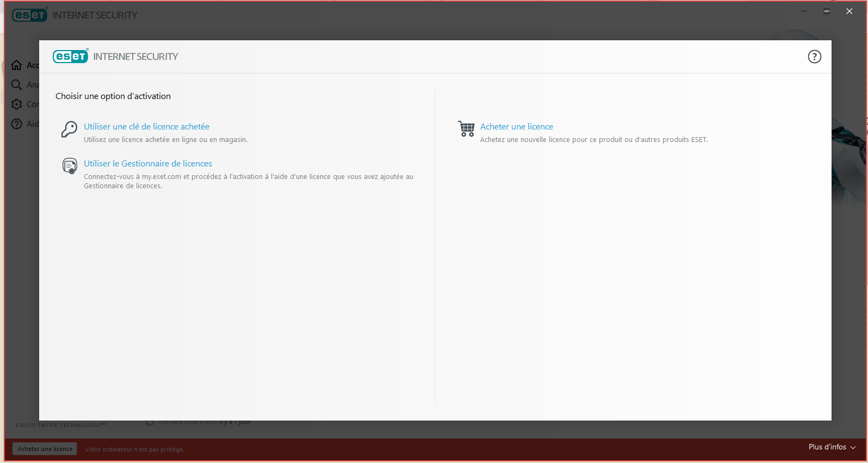Click ESET logo in main window title

(x=30, y=15)
